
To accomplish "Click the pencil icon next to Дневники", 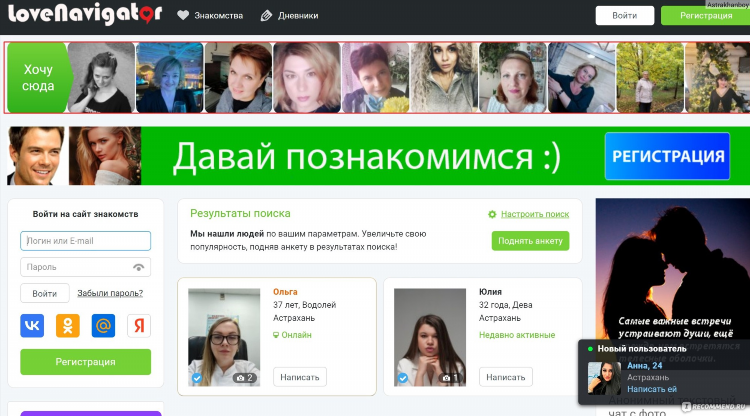I will [x=266, y=16].
